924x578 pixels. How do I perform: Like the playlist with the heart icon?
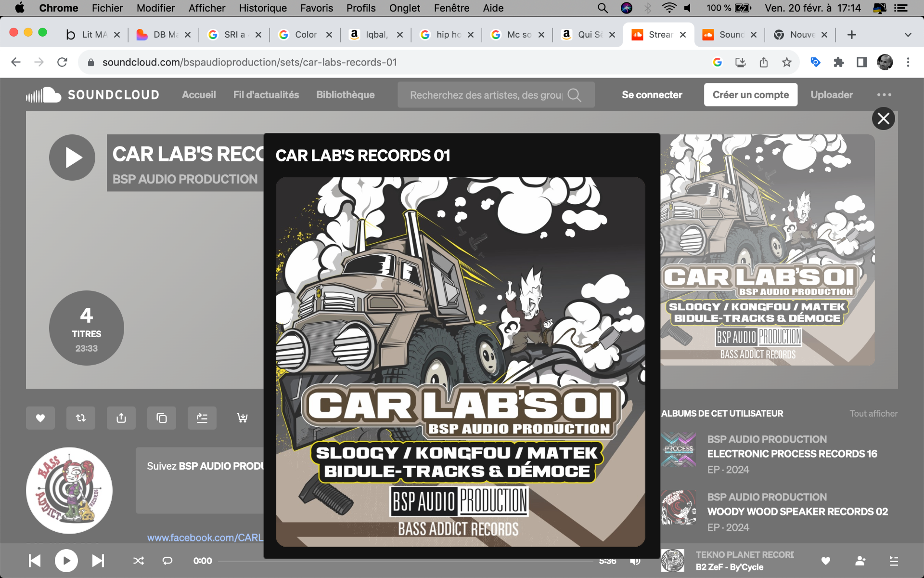pos(40,418)
